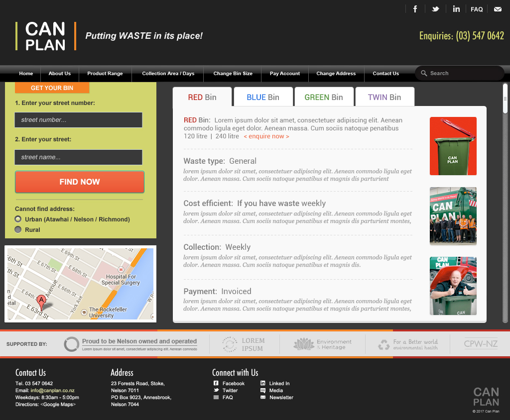Viewport: 510px width, 420px height.
Task: Click the magnifier search icon
Action: (424, 73)
